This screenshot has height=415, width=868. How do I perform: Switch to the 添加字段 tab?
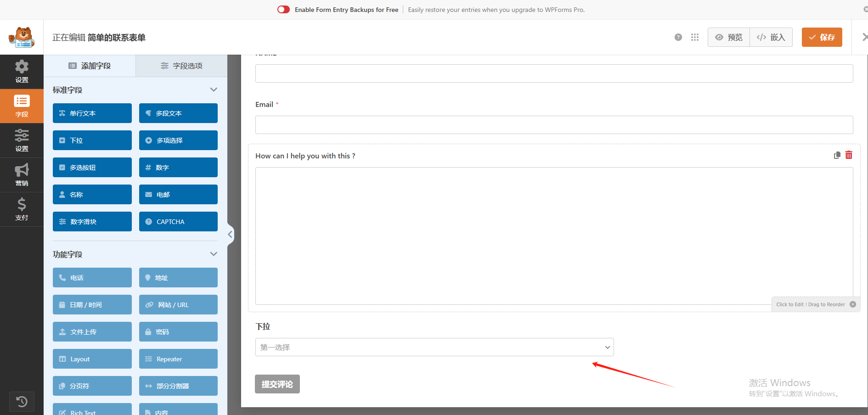(x=90, y=66)
